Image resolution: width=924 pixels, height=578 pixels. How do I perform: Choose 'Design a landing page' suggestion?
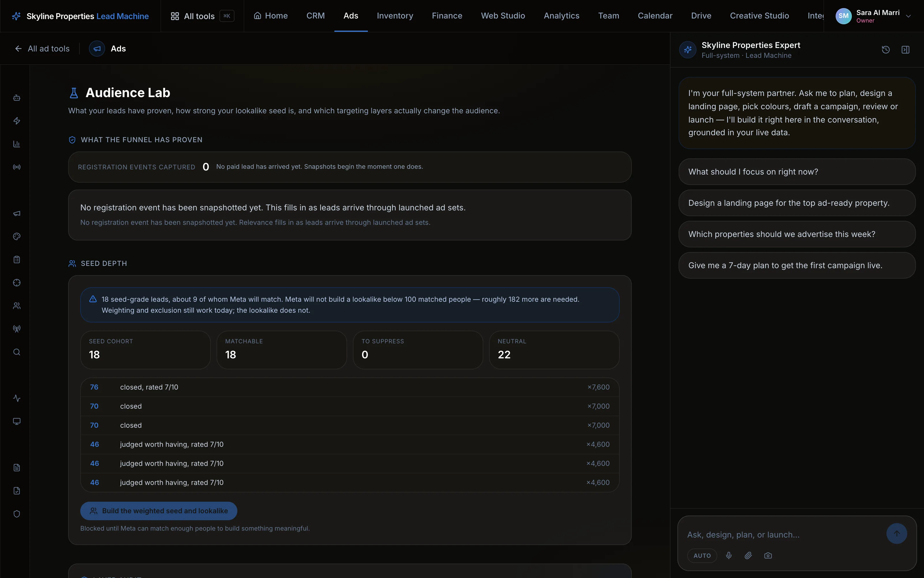tap(797, 203)
